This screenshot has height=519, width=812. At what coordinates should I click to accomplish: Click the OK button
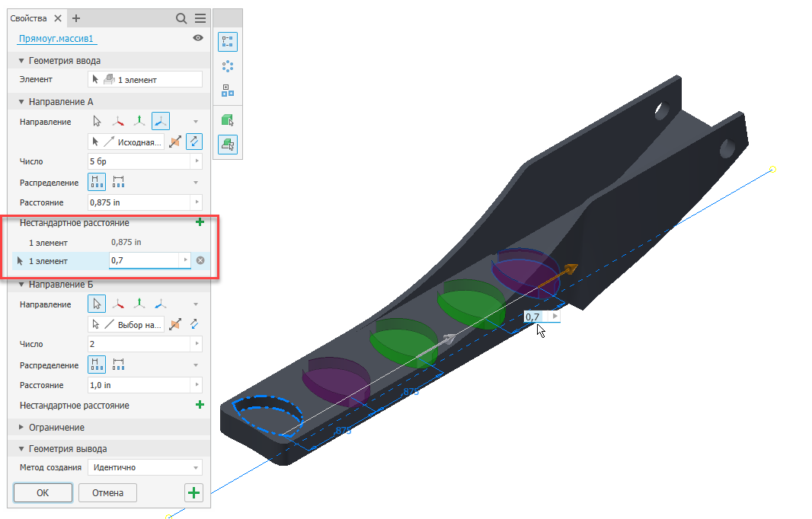point(43,492)
